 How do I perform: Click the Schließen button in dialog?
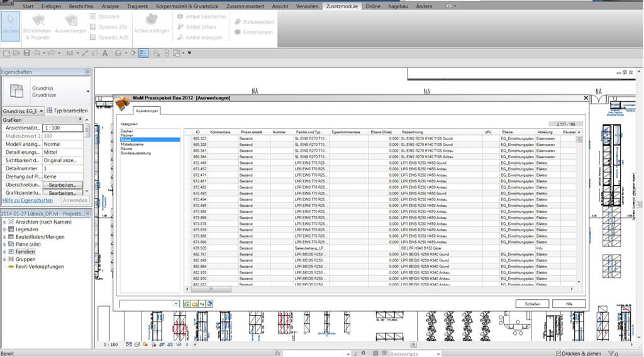pyautogui.click(x=532, y=304)
